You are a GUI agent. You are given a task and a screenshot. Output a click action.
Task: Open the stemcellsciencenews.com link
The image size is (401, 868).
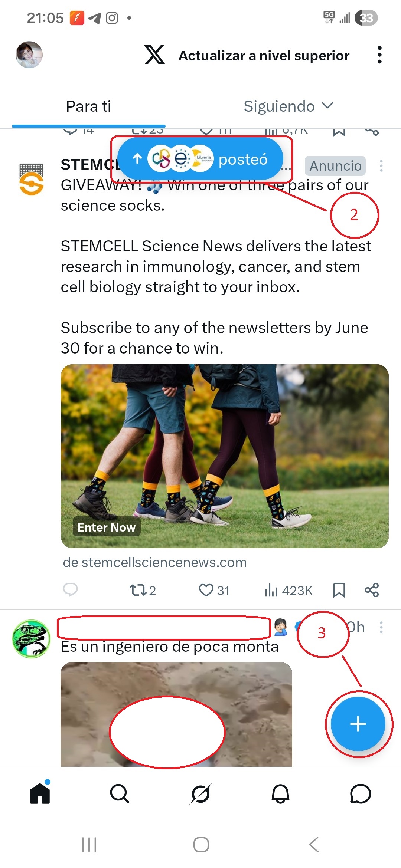pyautogui.click(x=155, y=562)
